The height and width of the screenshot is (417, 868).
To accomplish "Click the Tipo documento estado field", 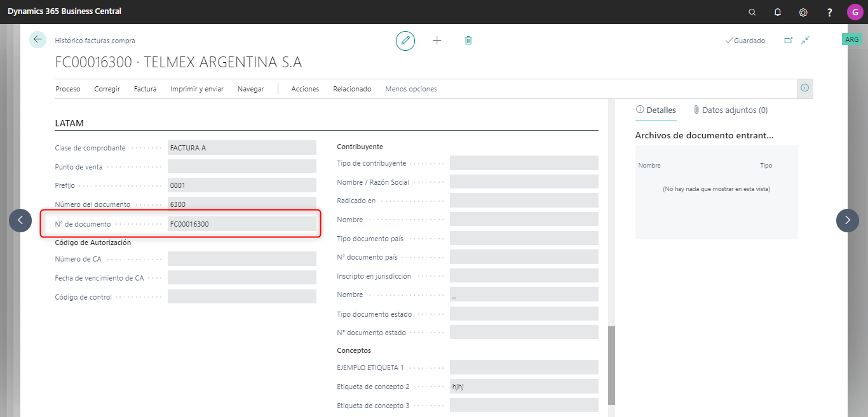I will 524,314.
